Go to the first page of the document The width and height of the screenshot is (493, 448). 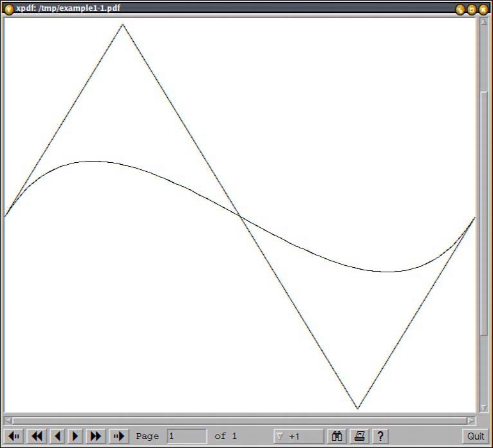coord(15,436)
